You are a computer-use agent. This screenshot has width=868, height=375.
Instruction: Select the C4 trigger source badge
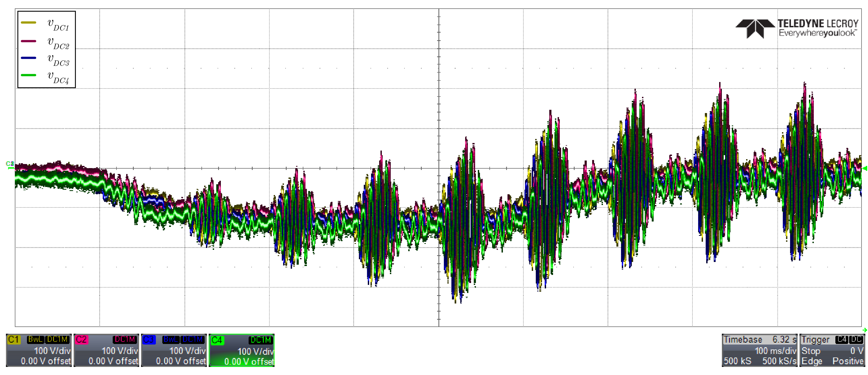click(x=841, y=340)
